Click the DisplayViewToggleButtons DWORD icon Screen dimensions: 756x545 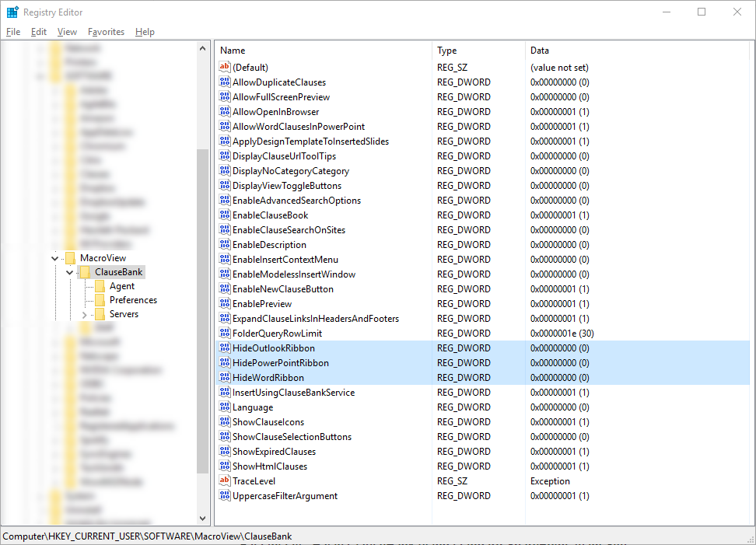(x=224, y=186)
